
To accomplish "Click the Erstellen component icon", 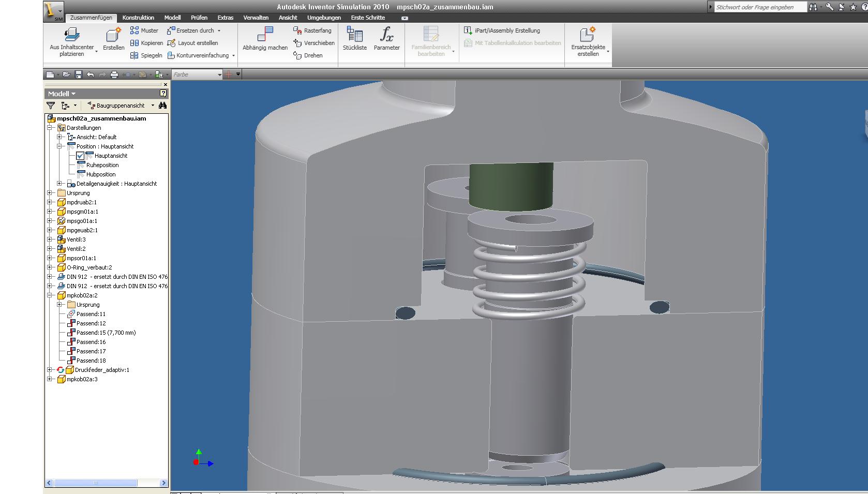I will pos(113,39).
